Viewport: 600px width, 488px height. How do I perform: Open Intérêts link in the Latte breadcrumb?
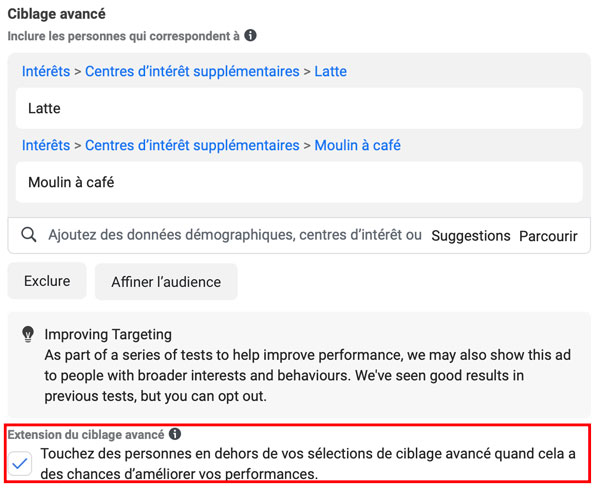pyautogui.click(x=46, y=71)
